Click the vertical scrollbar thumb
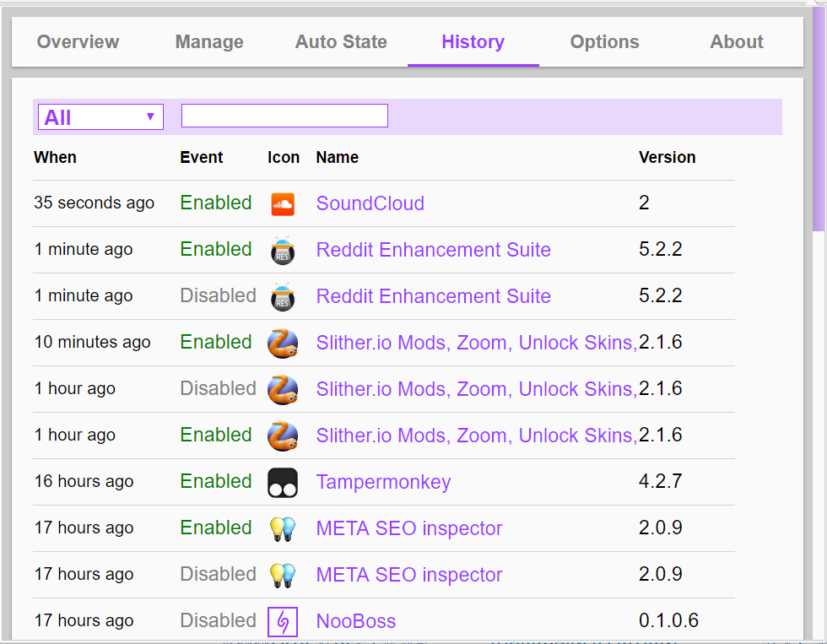The height and width of the screenshot is (644, 827). point(819,119)
